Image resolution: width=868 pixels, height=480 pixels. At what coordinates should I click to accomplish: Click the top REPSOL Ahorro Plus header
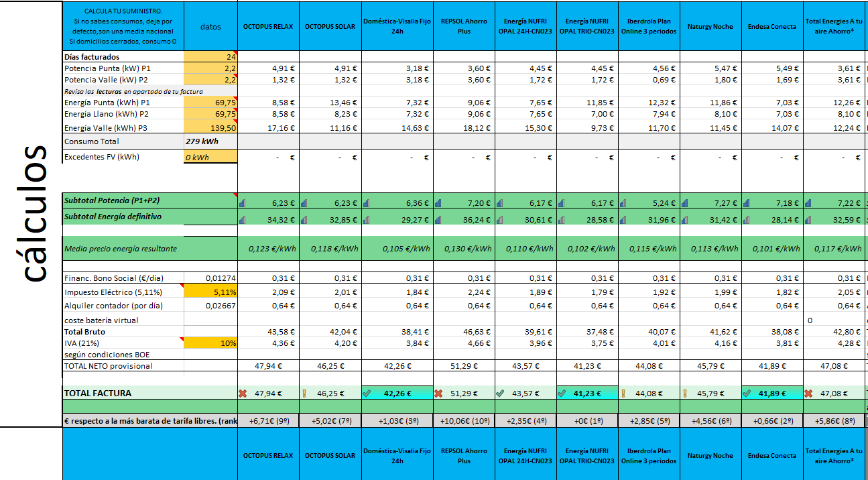point(464,26)
